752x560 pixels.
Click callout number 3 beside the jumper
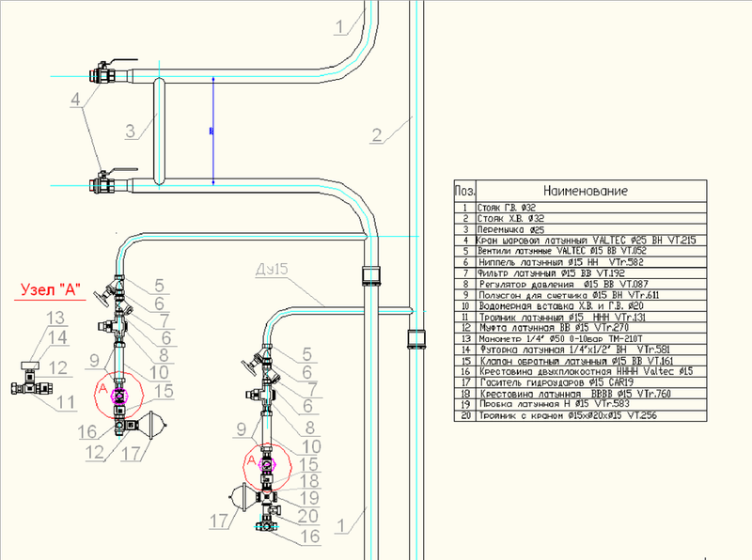[133, 129]
